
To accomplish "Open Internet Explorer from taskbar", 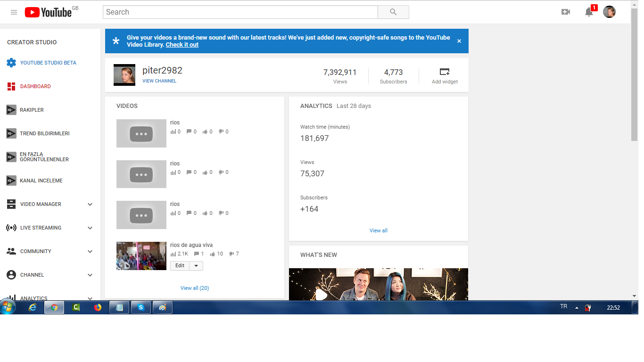I will tap(33, 307).
